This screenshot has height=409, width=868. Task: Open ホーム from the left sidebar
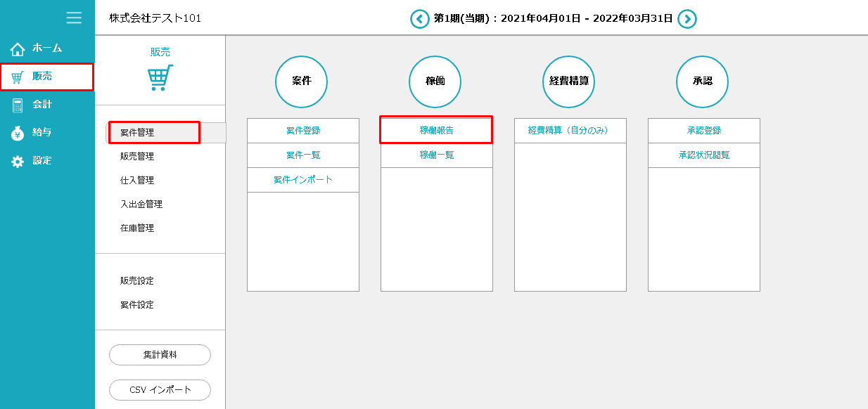[46, 48]
